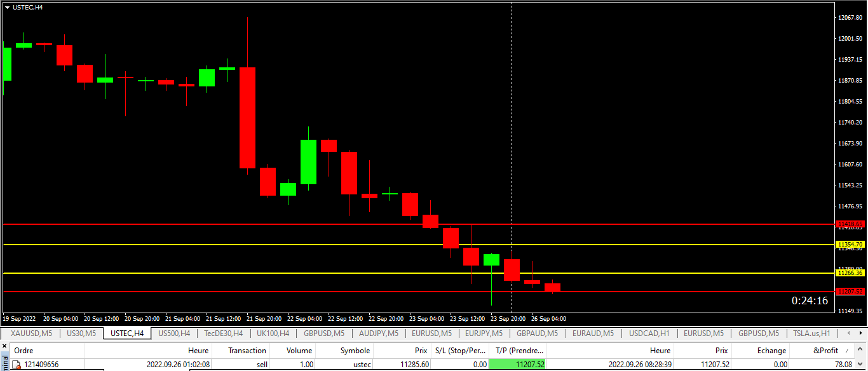This screenshot has height=371, width=868.
Task: Switch to the XAUUSD,M5 chart tab
Action: (x=31, y=333)
